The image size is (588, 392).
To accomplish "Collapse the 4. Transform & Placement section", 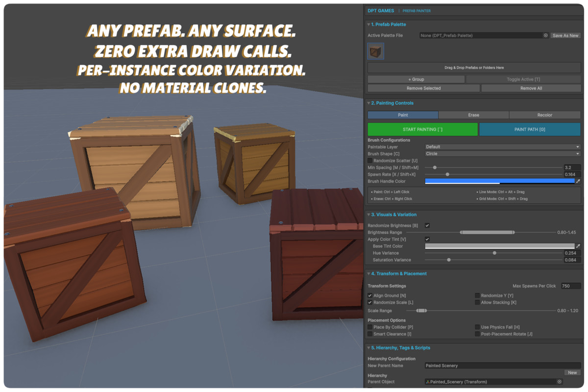I will pos(368,274).
